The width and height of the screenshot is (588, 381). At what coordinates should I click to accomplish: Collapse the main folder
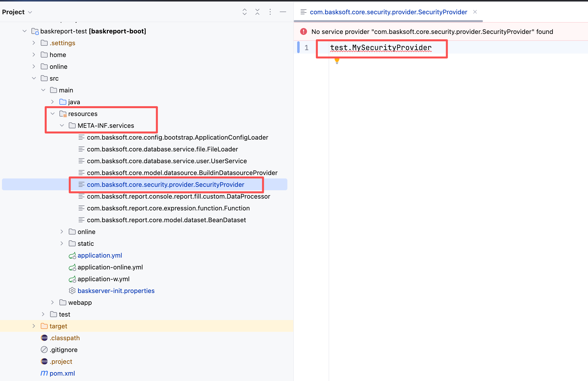point(43,90)
